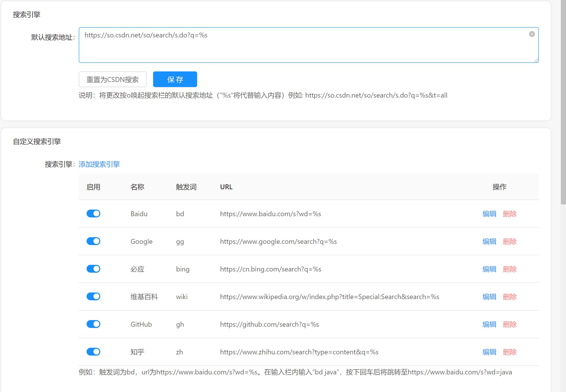Disable the Google engine switch
566x392 pixels.
point(93,241)
